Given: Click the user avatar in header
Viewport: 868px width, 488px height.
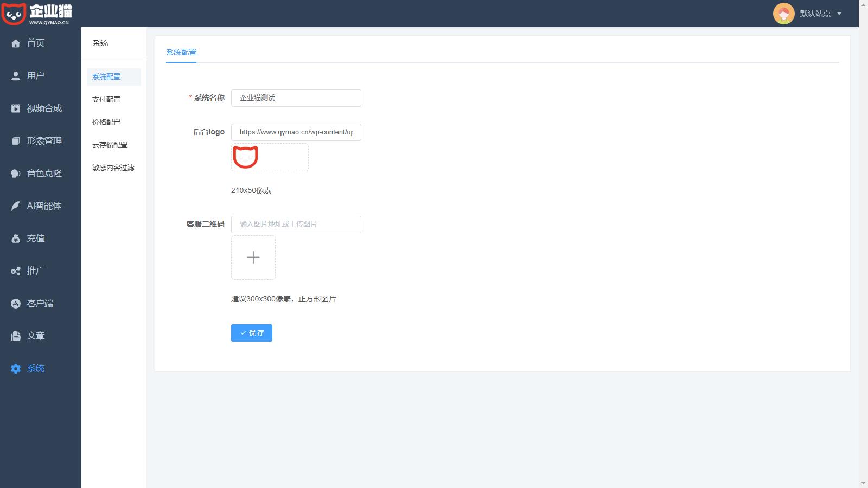Looking at the screenshot, I should pos(783,14).
